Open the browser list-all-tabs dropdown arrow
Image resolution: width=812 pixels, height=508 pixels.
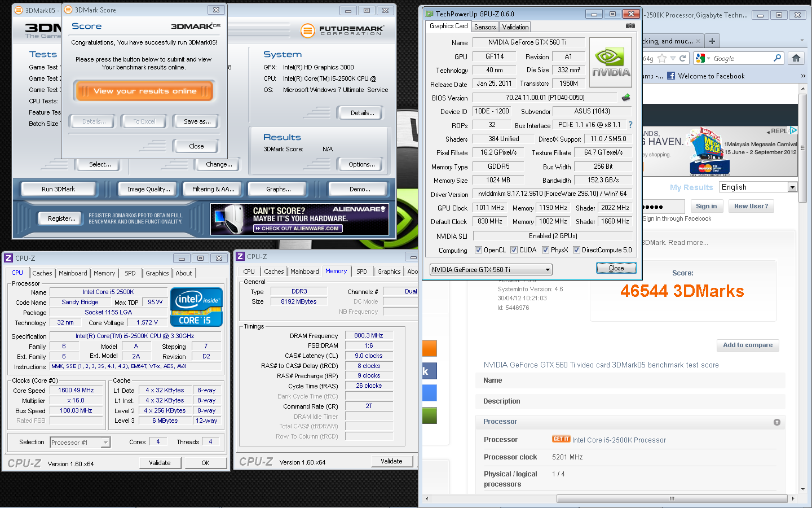(802, 41)
